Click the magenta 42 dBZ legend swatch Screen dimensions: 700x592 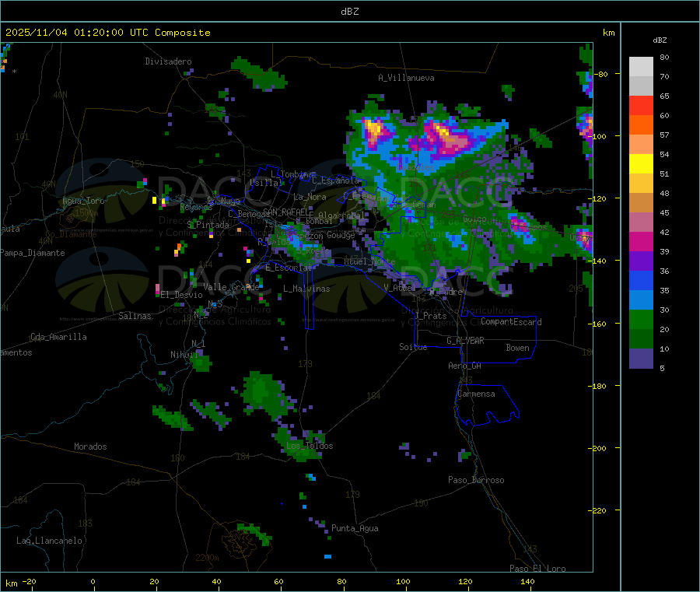click(641, 241)
